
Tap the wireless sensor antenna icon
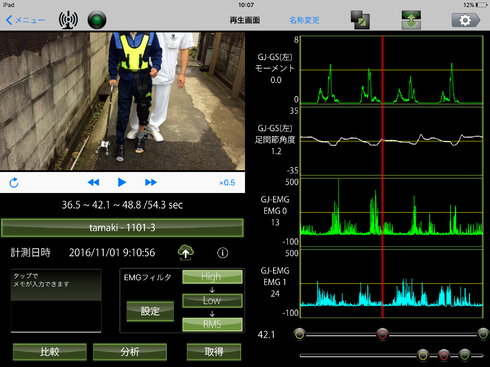[68, 20]
